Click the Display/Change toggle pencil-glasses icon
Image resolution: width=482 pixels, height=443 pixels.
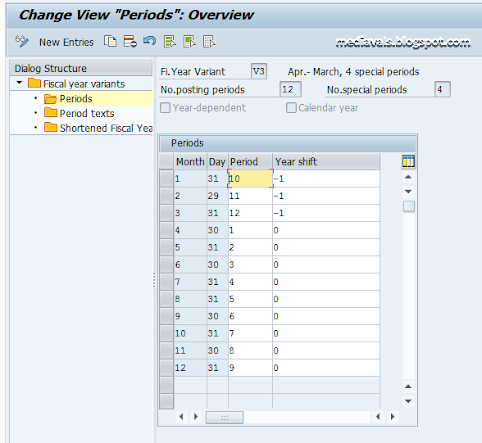[22, 41]
